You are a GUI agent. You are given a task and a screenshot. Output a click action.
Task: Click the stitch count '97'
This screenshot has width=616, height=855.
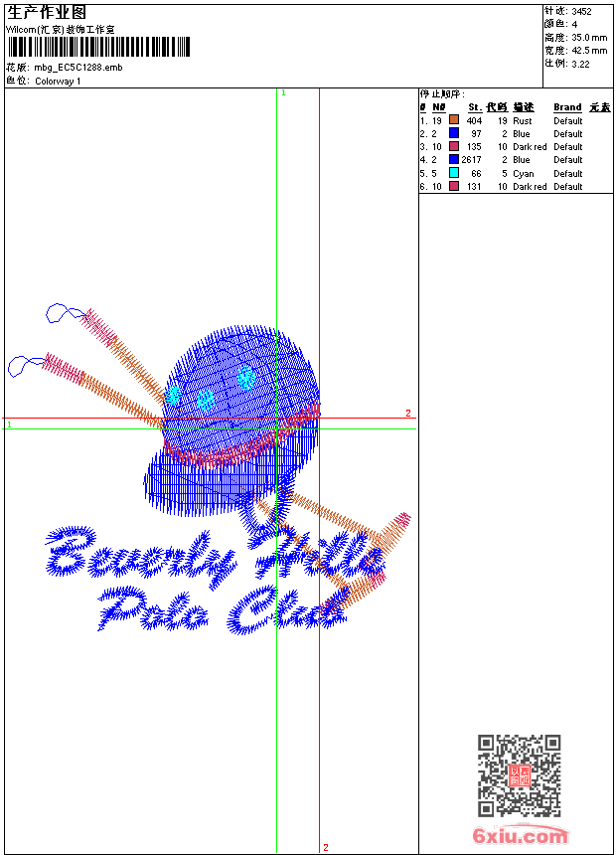pos(477,133)
